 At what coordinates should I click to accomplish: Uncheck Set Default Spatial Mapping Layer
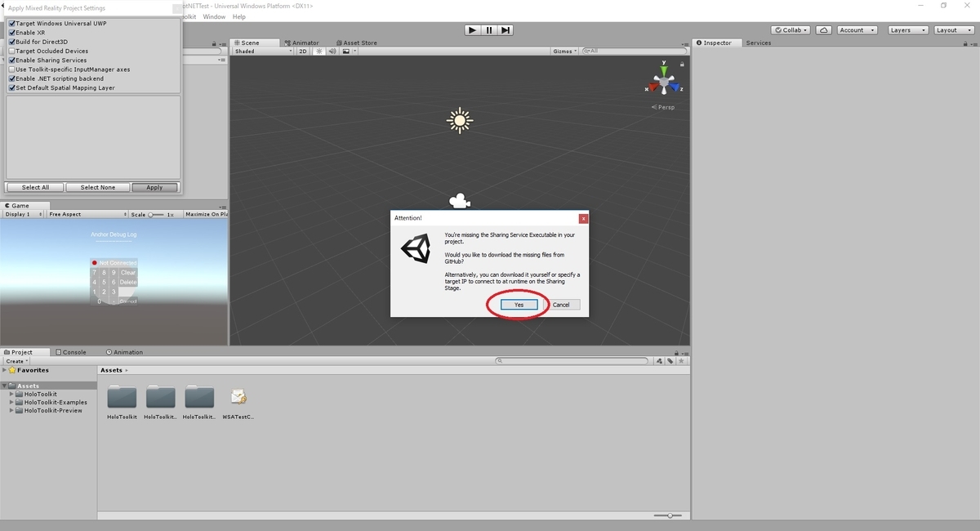12,87
